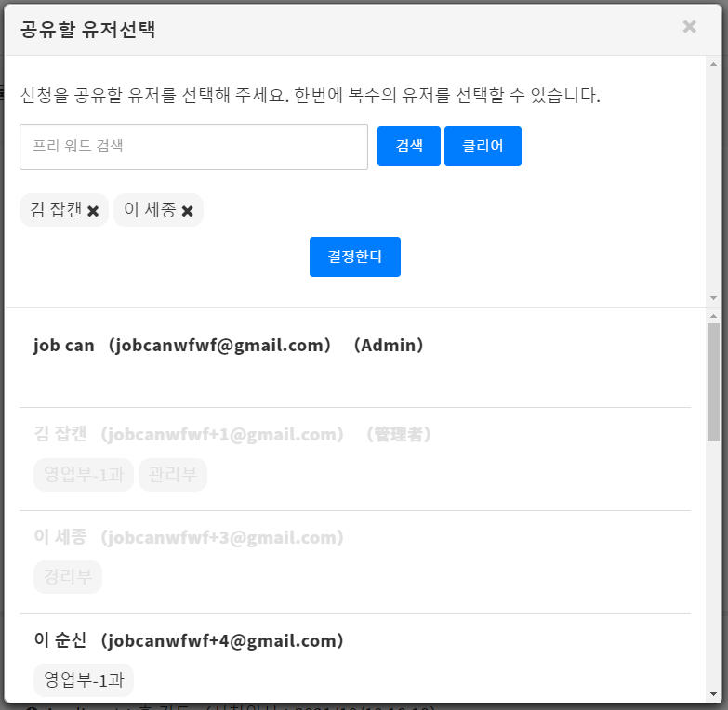The height and width of the screenshot is (710, 728).
Task: Click the 이 세종 selected chip label
Action: tap(149, 210)
